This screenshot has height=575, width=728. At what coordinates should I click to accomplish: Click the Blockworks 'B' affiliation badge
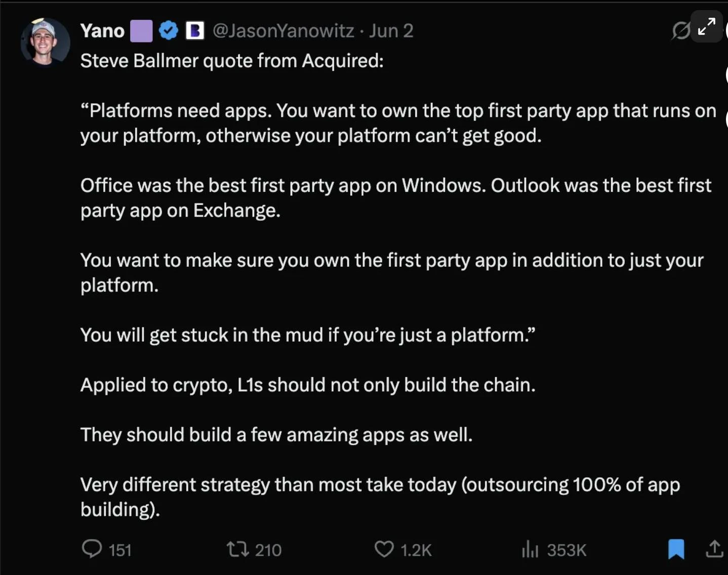pos(194,30)
